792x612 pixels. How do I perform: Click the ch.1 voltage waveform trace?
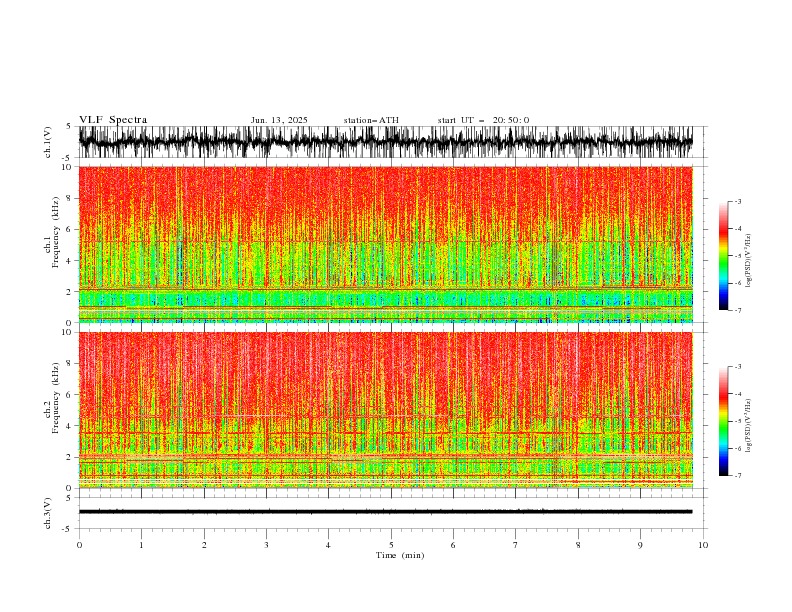385,142
